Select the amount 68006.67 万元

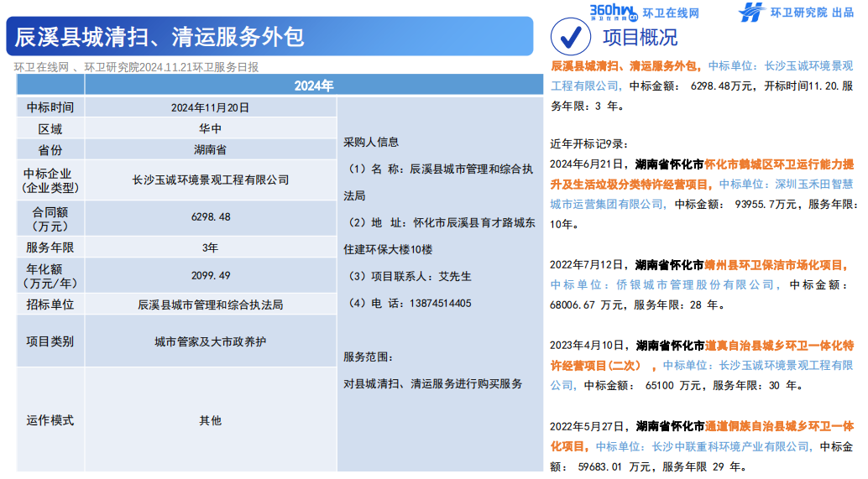click(586, 305)
